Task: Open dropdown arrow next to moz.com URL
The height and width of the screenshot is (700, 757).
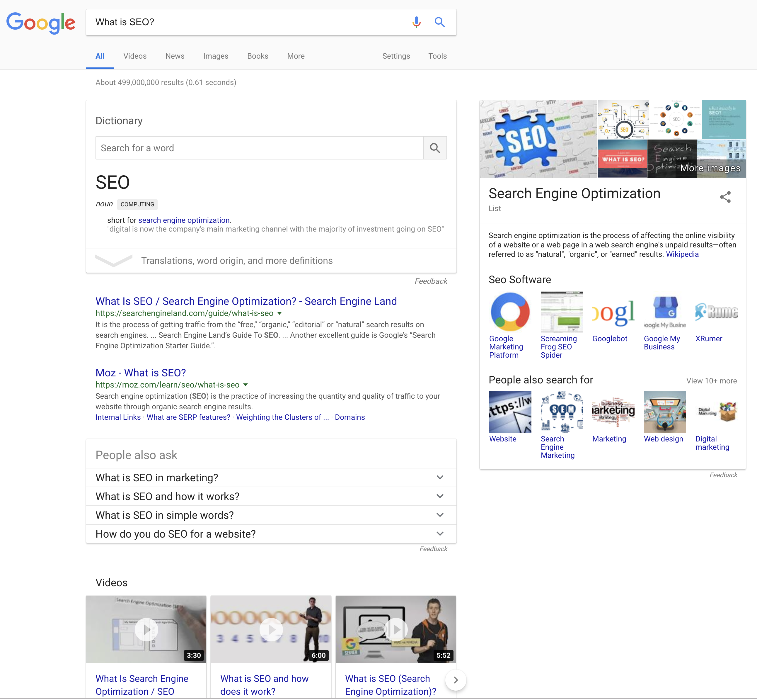Action: click(245, 385)
